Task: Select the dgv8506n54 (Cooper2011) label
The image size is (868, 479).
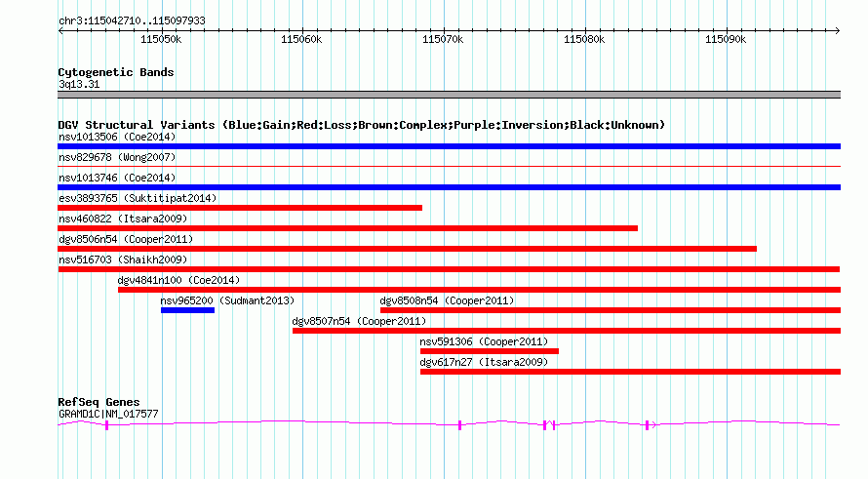Action: 126,239
